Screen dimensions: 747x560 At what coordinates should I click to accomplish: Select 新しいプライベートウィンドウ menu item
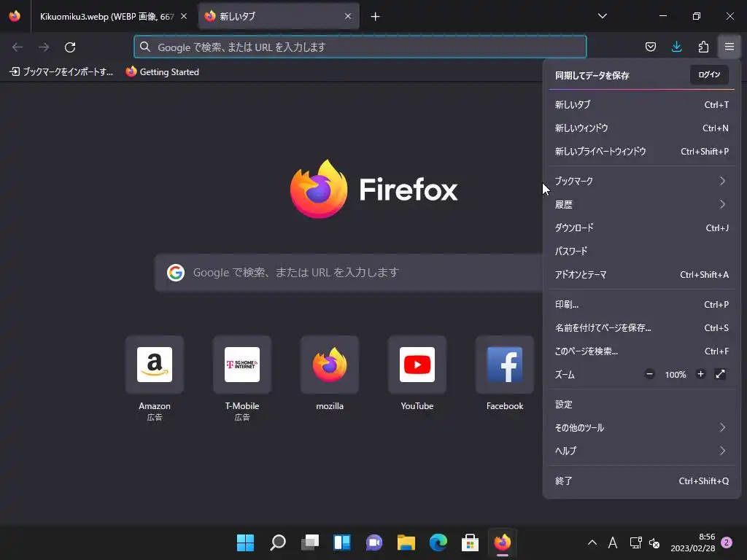coord(642,152)
